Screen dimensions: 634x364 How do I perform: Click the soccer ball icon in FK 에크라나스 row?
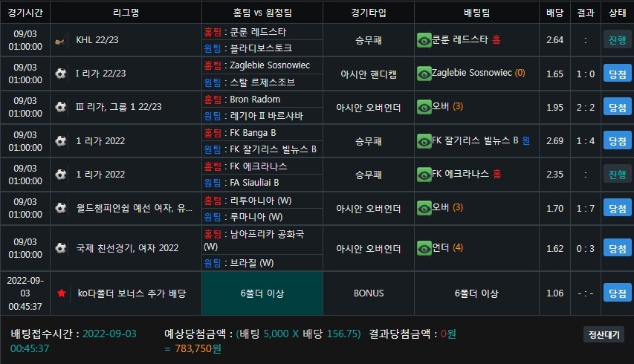61,175
